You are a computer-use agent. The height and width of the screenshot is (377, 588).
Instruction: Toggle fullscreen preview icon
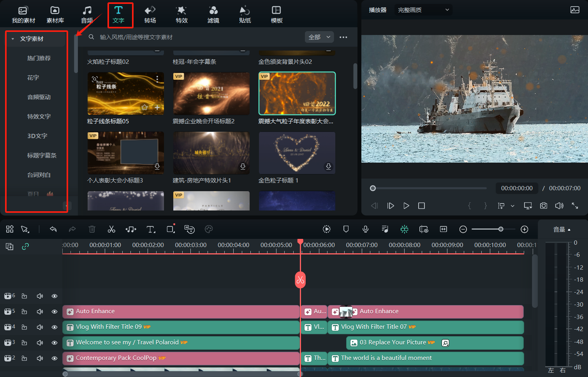tap(575, 205)
